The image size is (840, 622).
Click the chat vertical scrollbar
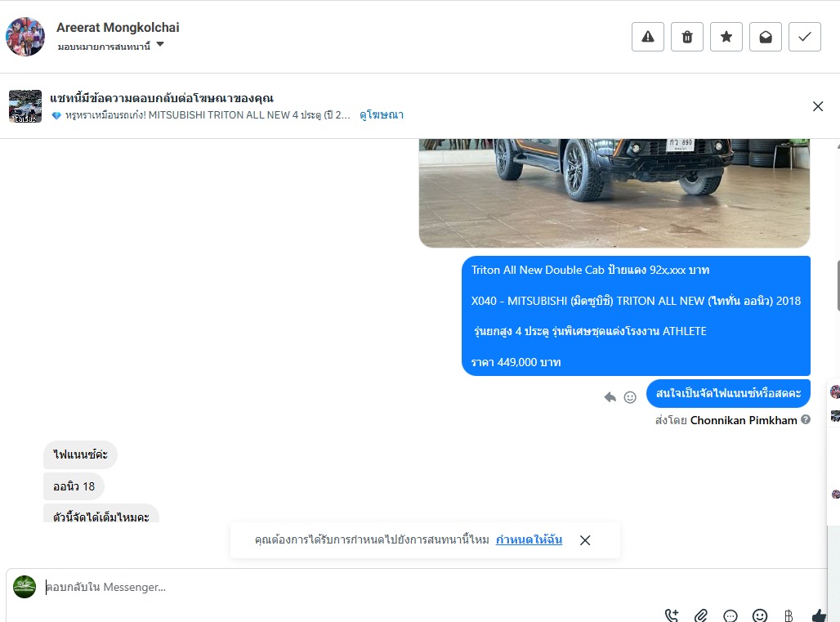coord(838,285)
